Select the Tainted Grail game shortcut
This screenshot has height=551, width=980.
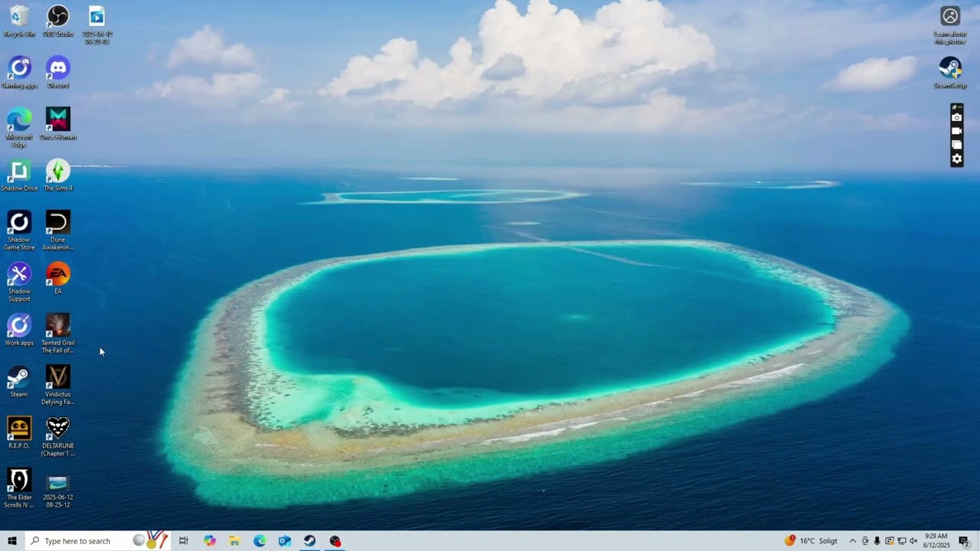coord(58,333)
